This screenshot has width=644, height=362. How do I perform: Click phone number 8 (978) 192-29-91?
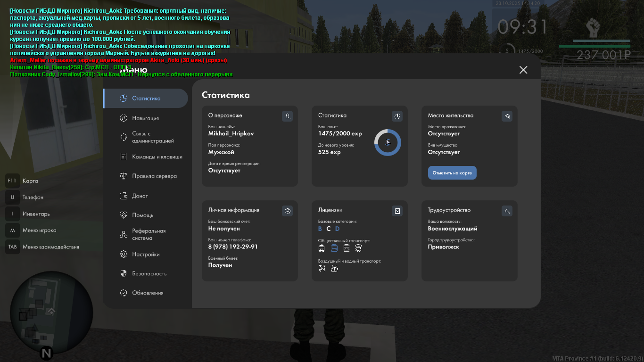point(233,247)
